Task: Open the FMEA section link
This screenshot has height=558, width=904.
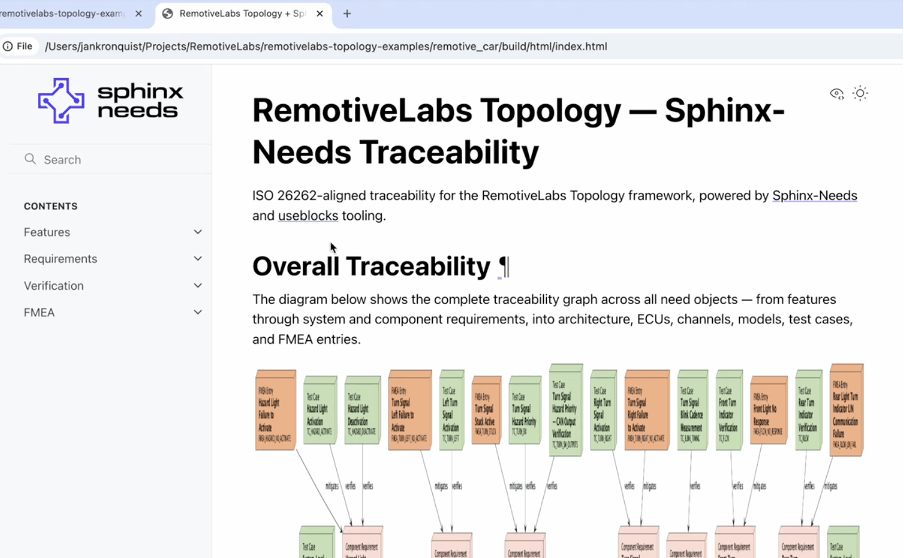Action: pos(39,312)
